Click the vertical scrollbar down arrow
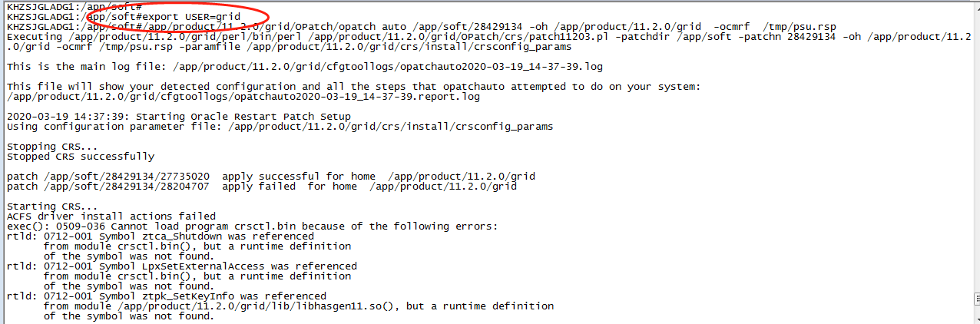This screenshot has width=980, height=324. tap(972, 318)
